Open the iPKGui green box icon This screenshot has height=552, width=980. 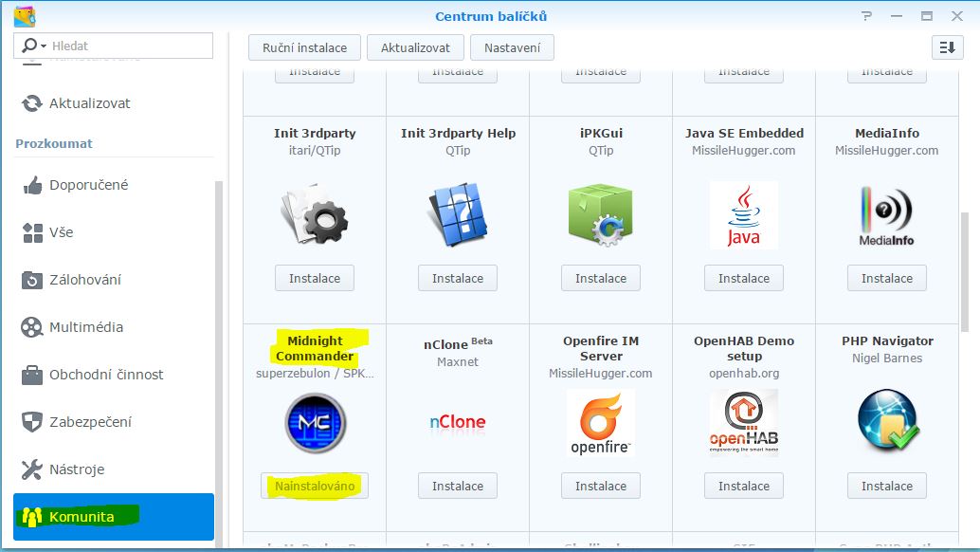point(601,215)
